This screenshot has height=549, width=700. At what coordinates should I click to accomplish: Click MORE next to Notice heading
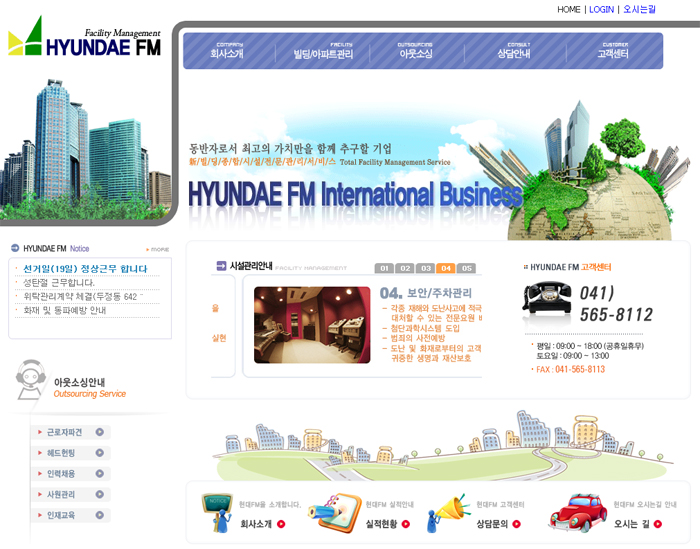[158, 249]
